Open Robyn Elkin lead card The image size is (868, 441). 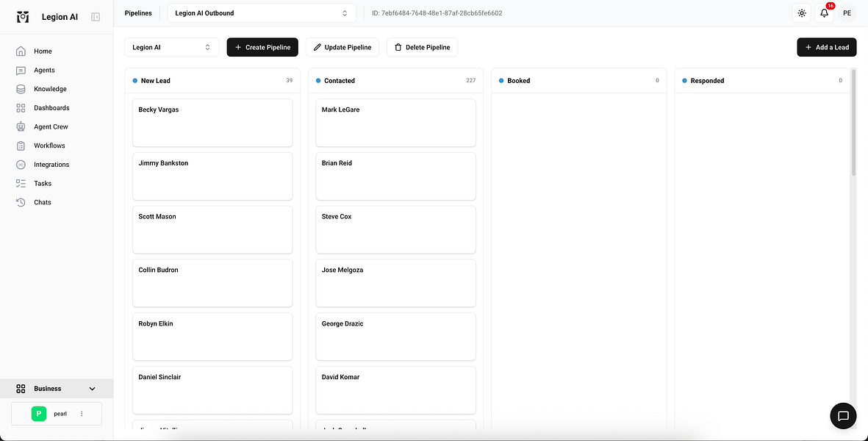click(212, 337)
